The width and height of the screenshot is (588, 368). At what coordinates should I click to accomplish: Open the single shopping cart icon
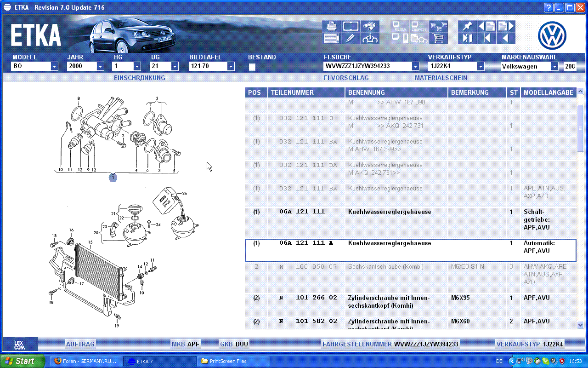click(438, 39)
